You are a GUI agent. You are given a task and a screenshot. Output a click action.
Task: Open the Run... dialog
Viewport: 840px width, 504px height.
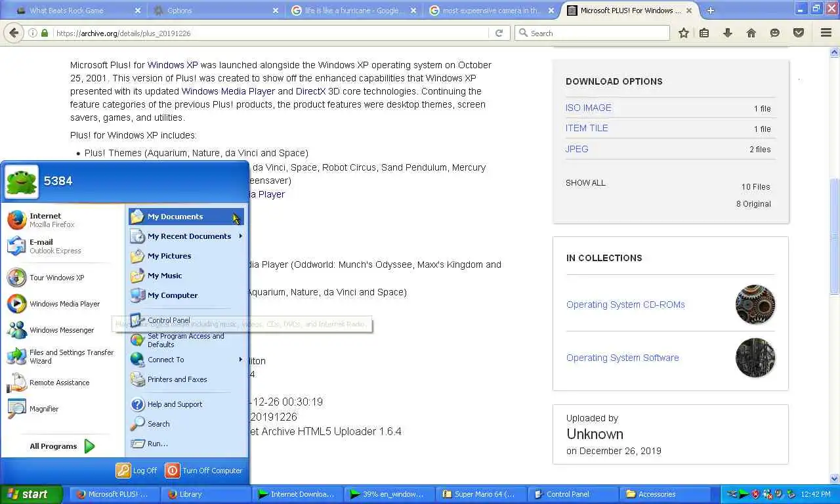click(x=186, y=444)
